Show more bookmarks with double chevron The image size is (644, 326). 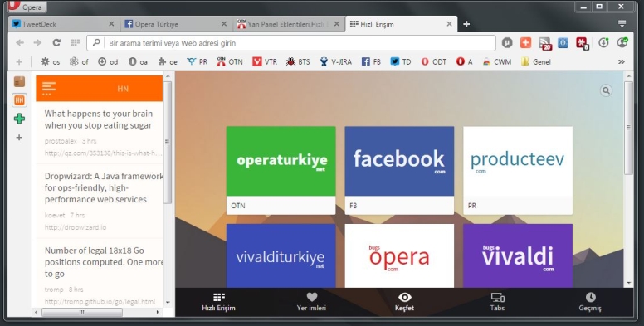click(x=621, y=61)
